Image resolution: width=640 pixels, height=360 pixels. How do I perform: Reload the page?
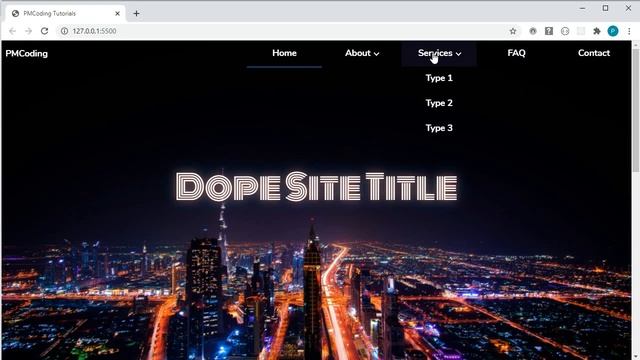pyautogui.click(x=44, y=31)
